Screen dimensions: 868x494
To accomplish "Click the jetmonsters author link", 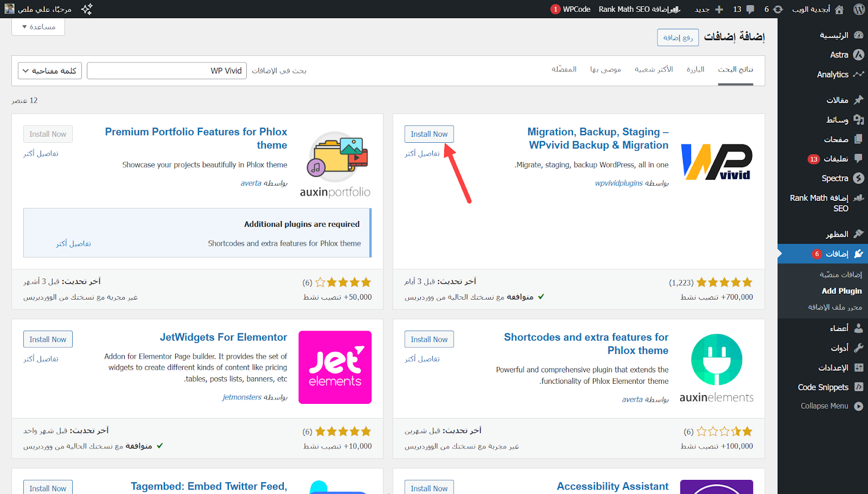I will click(x=242, y=397).
